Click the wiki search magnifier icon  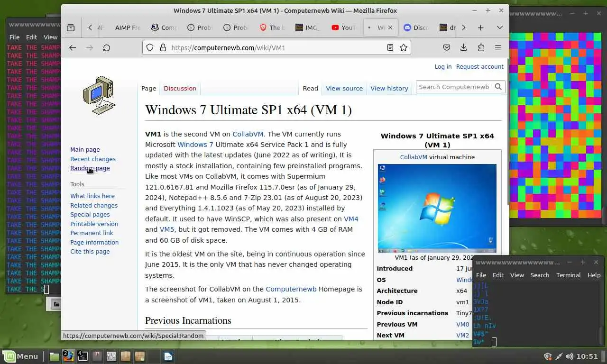pyautogui.click(x=498, y=87)
